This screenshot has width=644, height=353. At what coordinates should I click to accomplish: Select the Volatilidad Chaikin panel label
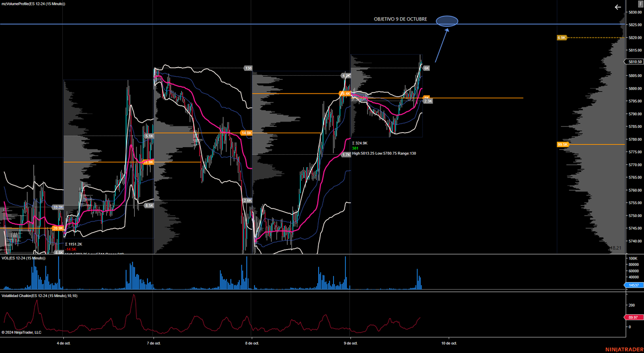(x=39, y=296)
